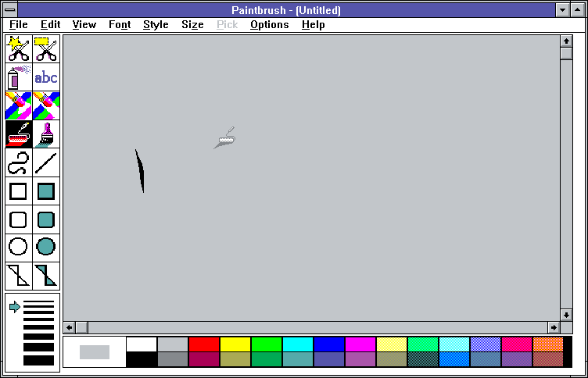Click the current foreground/background color indicator

(95, 352)
